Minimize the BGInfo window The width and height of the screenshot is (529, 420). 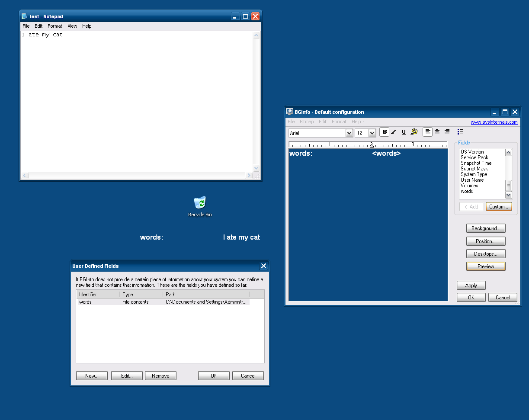click(x=495, y=112)
